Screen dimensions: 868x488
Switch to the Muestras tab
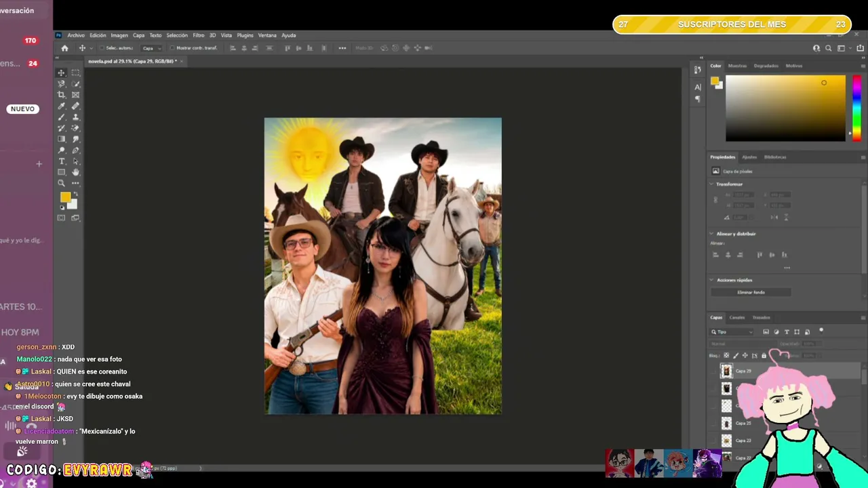737,66
